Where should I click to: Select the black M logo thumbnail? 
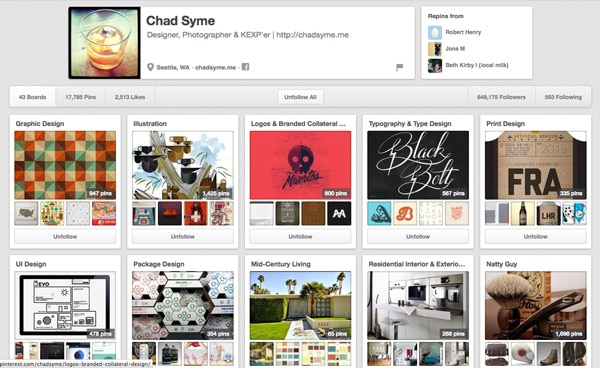(339, 213)
